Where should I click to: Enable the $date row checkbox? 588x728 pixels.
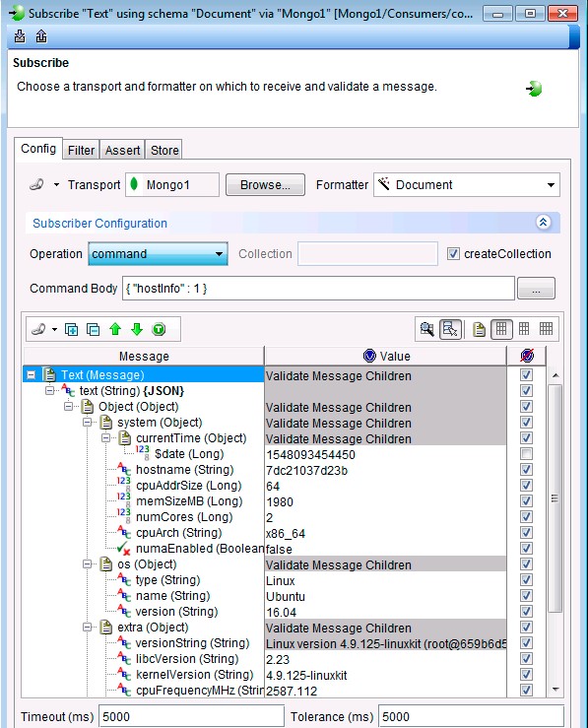pyautogui.click(x=526, y=454)
